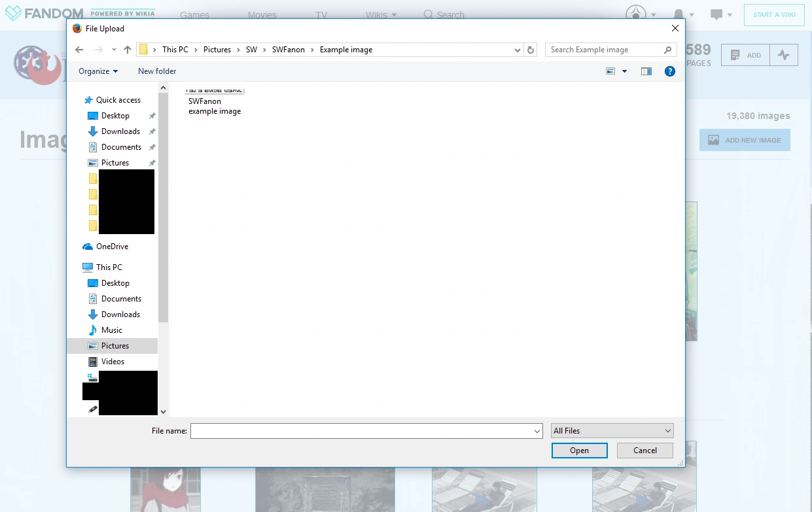Open the 'All Files' type dropdown
Image resolution: width=812 pixels, height=512 pixels.
(612, 431)
